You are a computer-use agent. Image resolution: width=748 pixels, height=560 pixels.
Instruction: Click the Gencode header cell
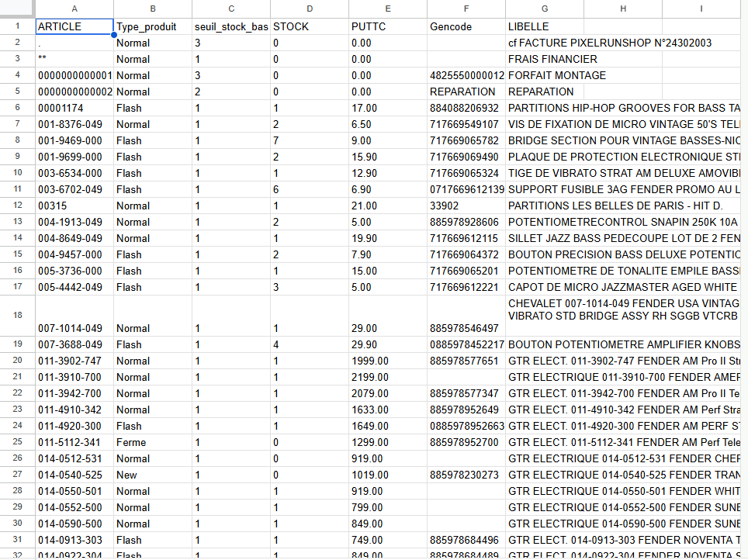(466, 26)
